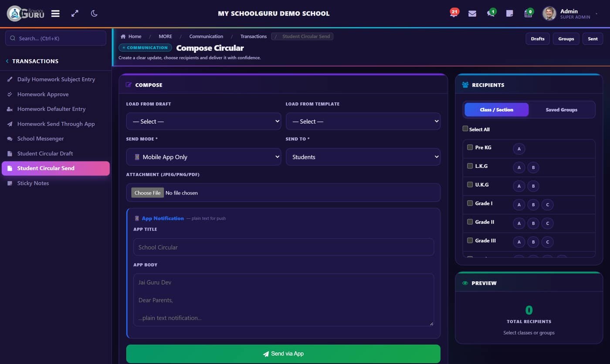Open the calendar icon with 0 badge
Viewport: 610px width, 364px height.
click(529, 13)
